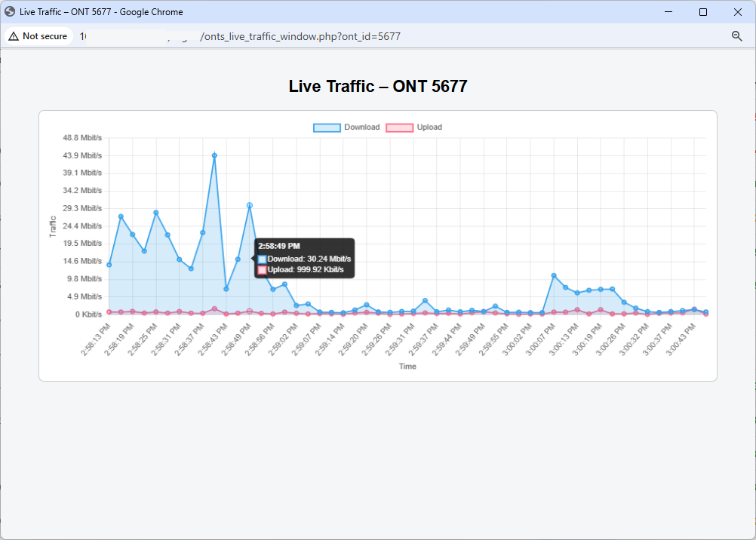Select the highest 43.9 Mbit/s download peak point
Image resolution: width=756 pixels, height=540 pixels.
215,155
